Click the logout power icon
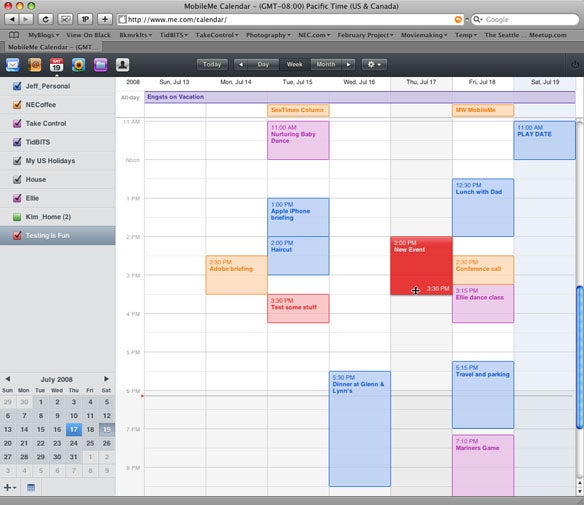 [575, 64]
